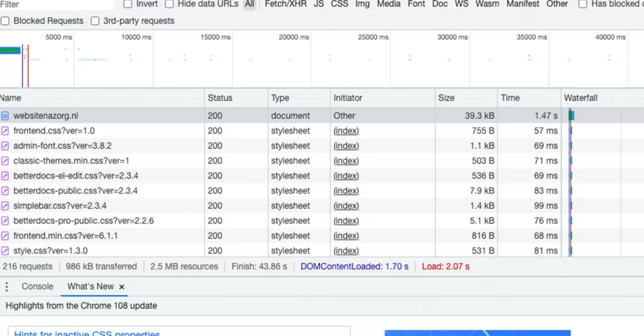644x336 pixels.
Task: Open Hints for inactive CSS properties link
Action: click(x=87, y=333)
